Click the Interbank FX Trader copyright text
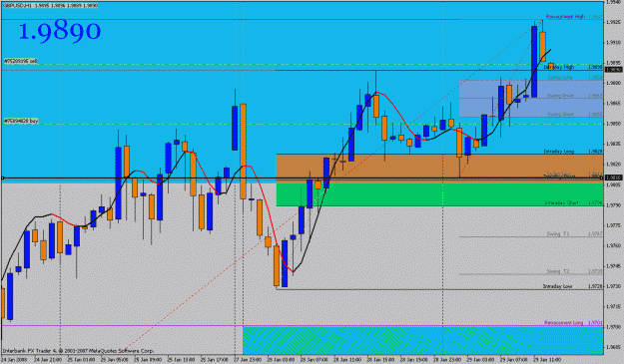The width and height of the screenshot is (624, 364). [78, 351]
